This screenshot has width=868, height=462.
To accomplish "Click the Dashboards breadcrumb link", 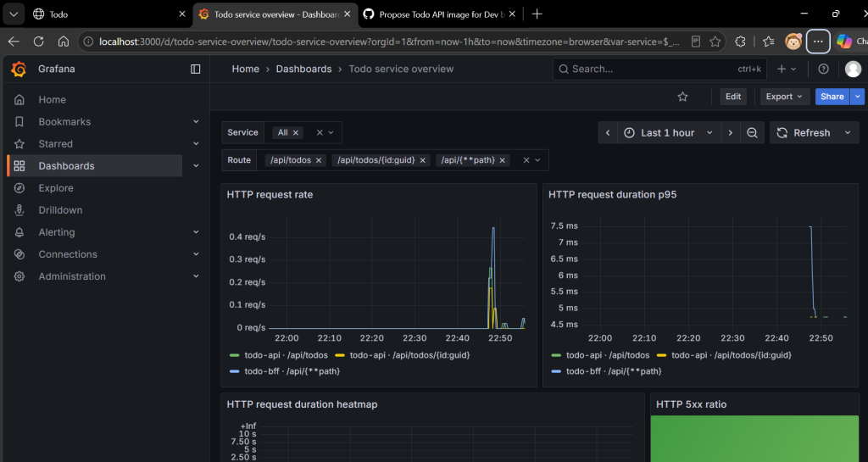I will click(304, 70).
